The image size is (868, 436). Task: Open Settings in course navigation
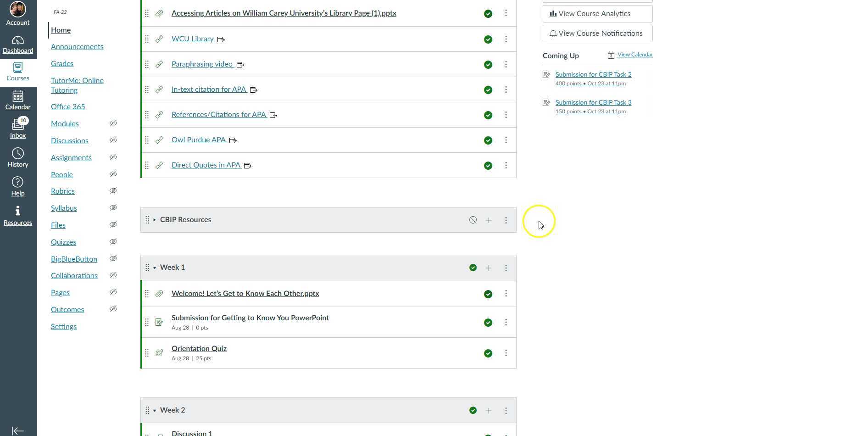(64, 327)
